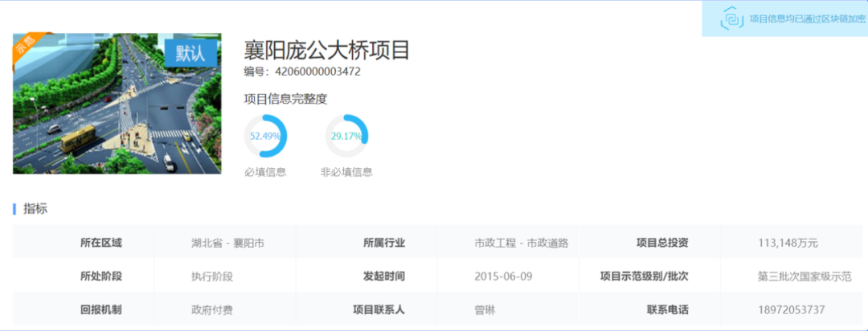Click the 必填信息 label
The width and height of the screenshot is (868, 331).
pos(265,172)
